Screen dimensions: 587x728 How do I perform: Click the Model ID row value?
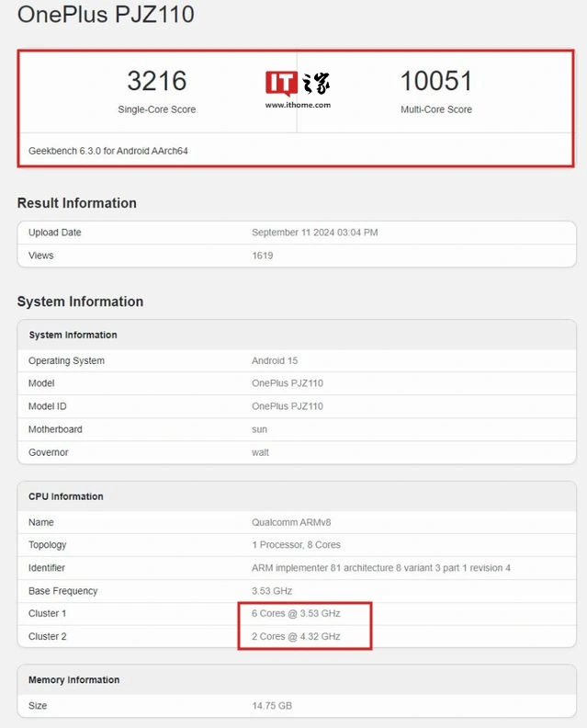point(287,406)
